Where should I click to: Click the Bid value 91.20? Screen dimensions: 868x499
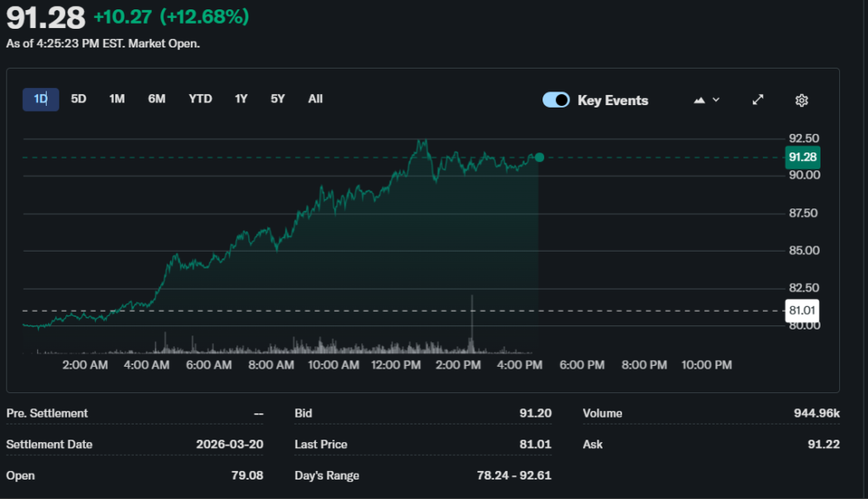535,413
